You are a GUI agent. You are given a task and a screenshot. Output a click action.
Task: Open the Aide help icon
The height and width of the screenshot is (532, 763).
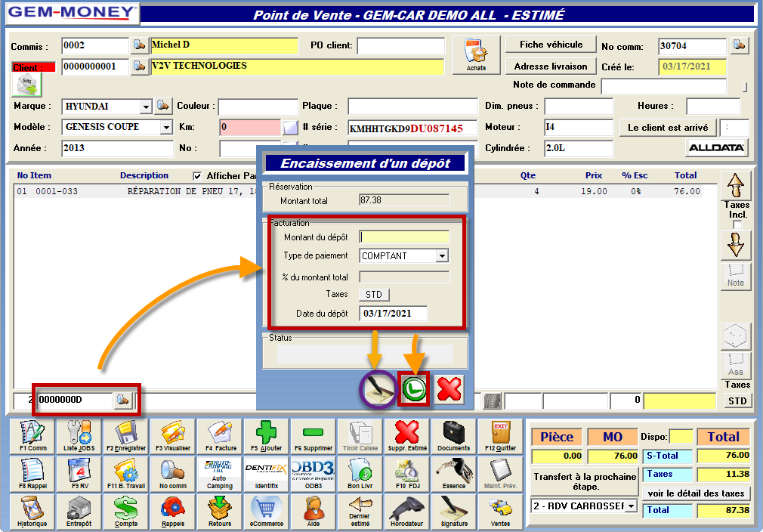pyautogui.click(x=314, y=512)
